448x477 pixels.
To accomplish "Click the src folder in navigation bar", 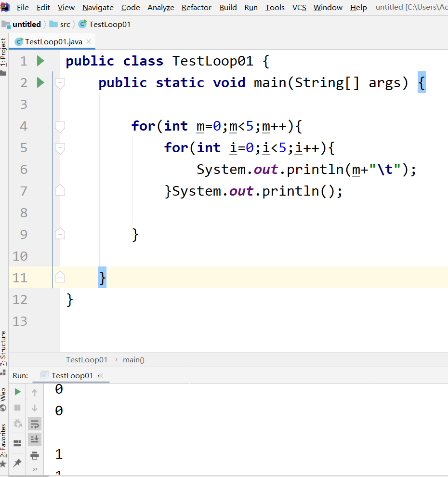I will [x=60, y=25].
